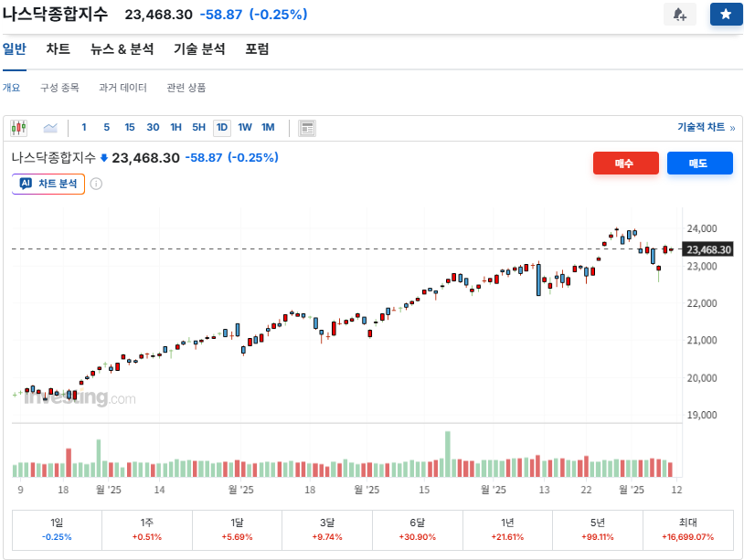
Task: Click the 19,000 y-axis label
Action: point(702,415)
